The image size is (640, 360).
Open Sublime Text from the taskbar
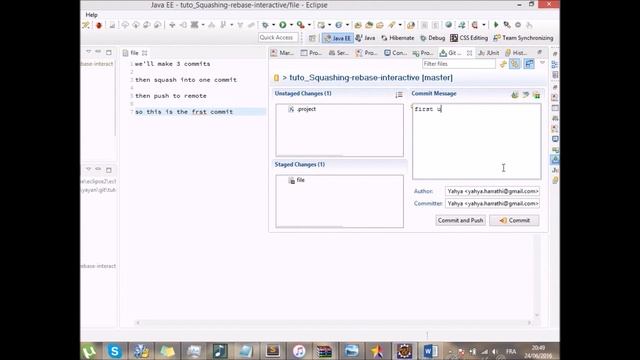point(273,351)
